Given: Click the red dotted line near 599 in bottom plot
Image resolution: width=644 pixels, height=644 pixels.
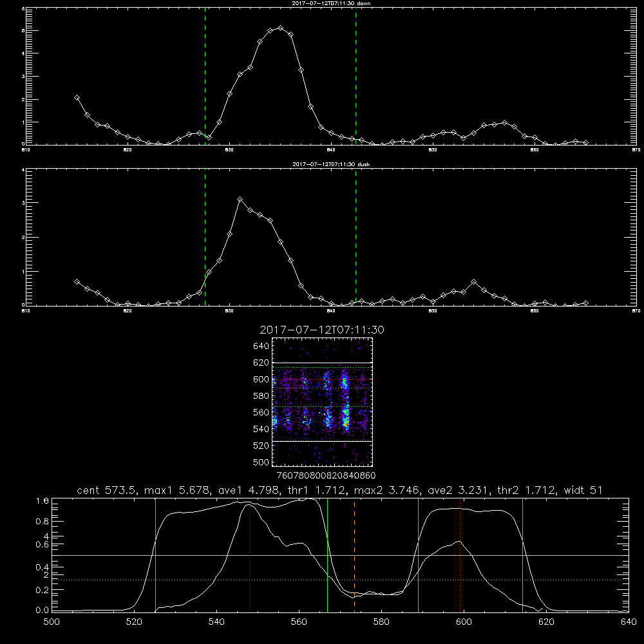Looking at the screenshot, I should coord(460,555).
